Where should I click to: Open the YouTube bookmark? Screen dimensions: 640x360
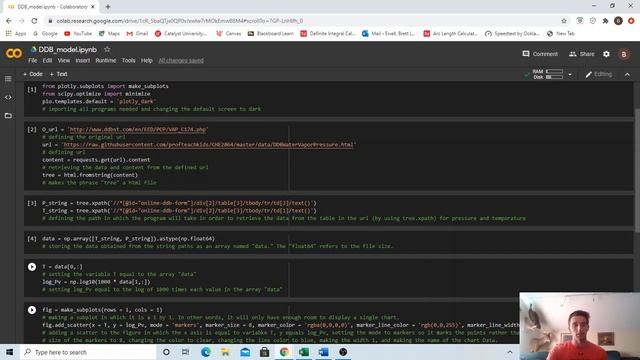tap(78, 33)
